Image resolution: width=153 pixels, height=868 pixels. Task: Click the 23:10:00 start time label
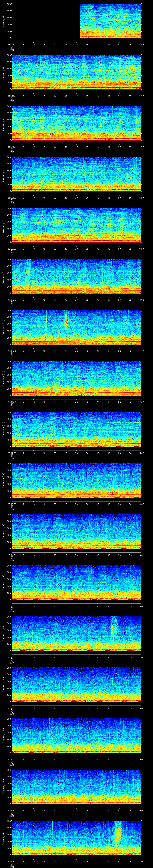pyautogui.click(x=12, y=351)
